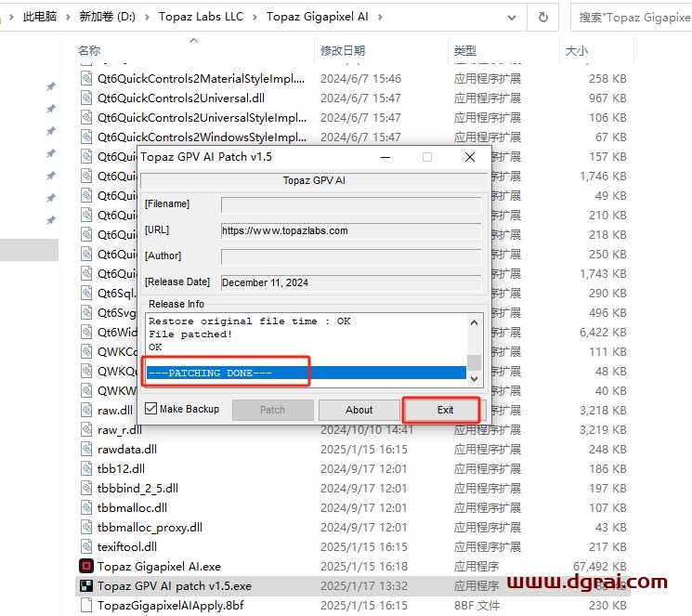Viewport: 692px width, 616px height.
Task: Click the Qt6QuickControls2MaterialStyleImpl file icon
Action: (86, 79)
